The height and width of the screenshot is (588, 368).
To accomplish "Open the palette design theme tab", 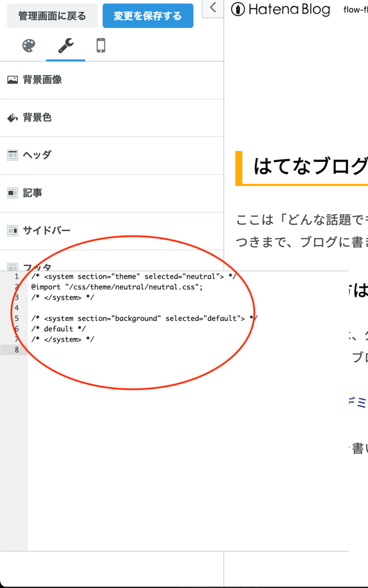I will tap(29, 46).
